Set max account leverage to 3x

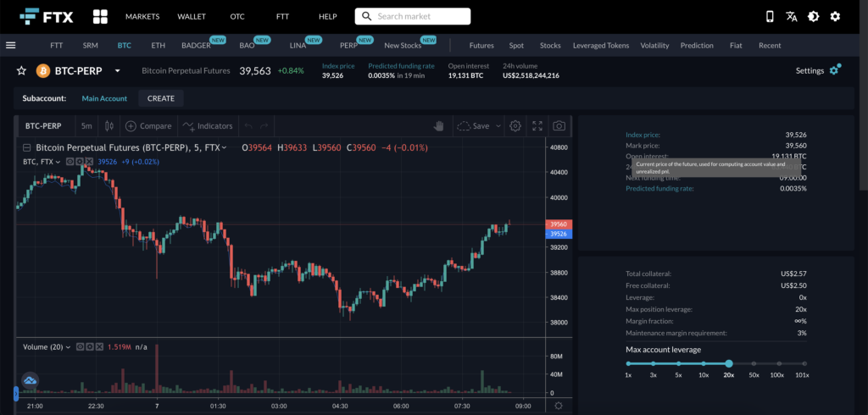(x=654, y=363)
